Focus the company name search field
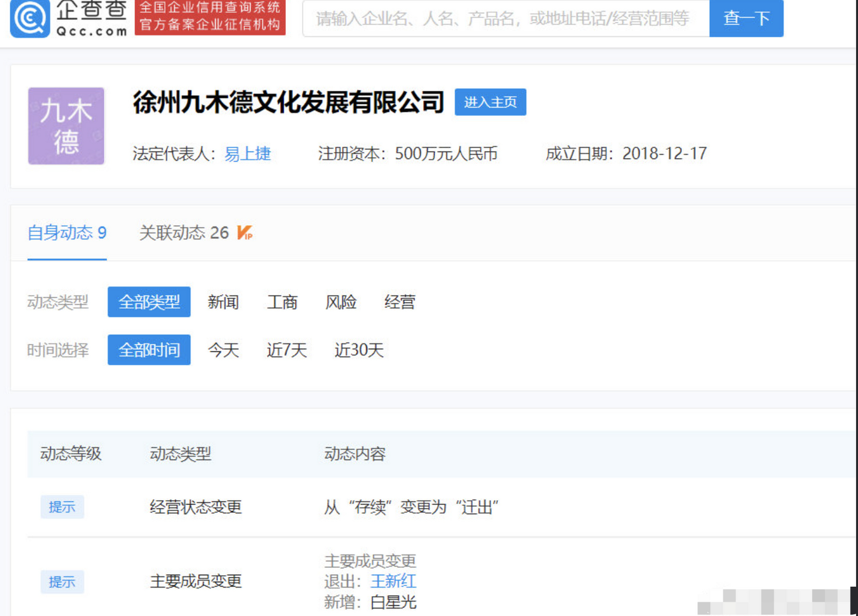858x616 pixels. (506, 18)
